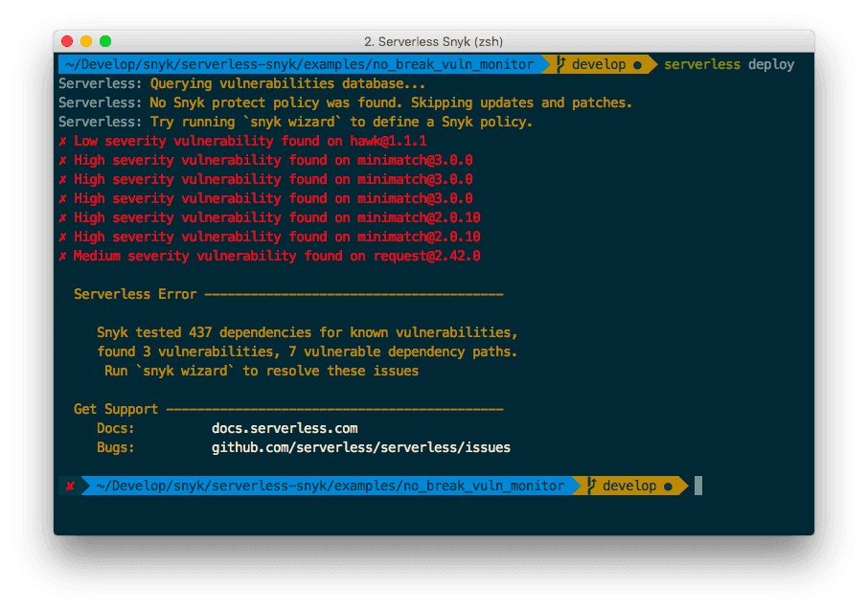Open the github.com/serverless/serverless/issues link

361,447
